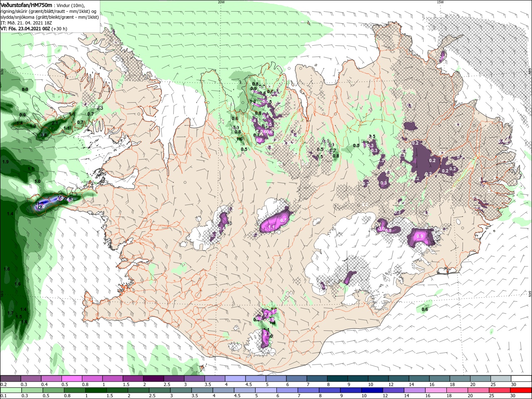Click the dark teal swatch in upper legend row

tap(337, 378)
